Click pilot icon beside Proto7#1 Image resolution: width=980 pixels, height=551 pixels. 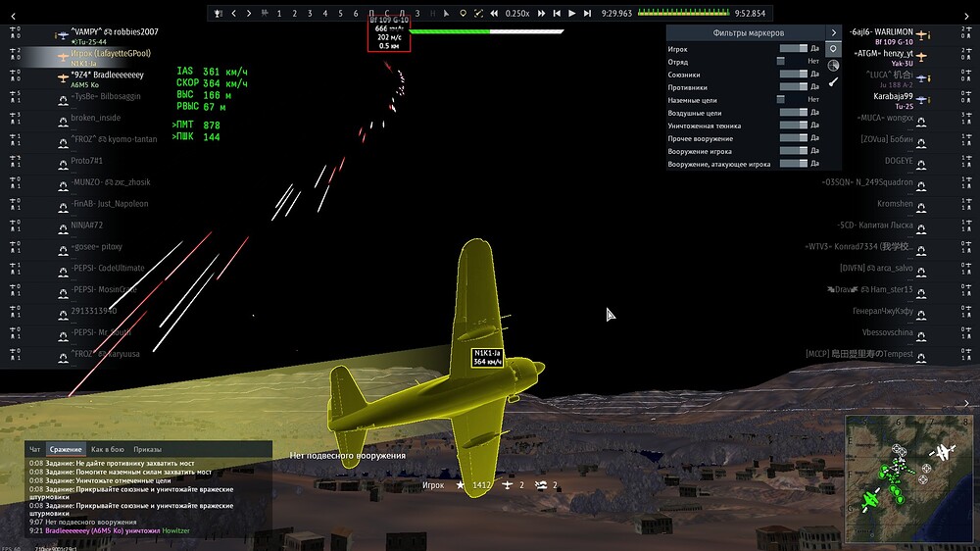tap(63, 165)
